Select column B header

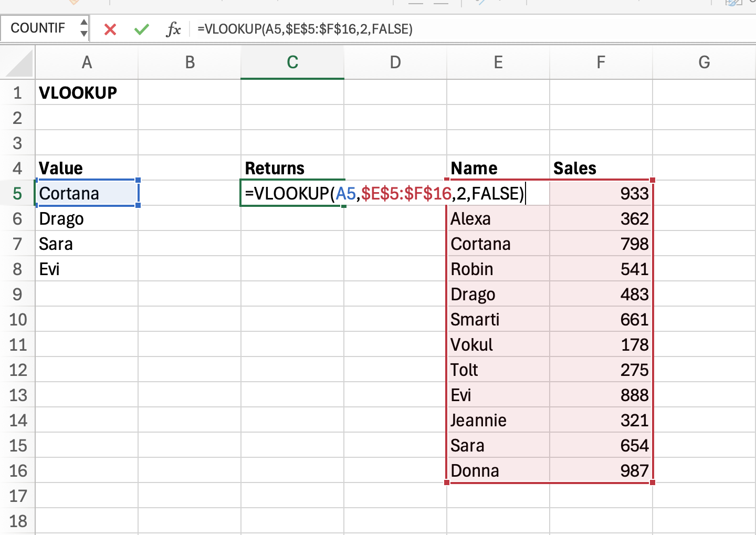190,62
